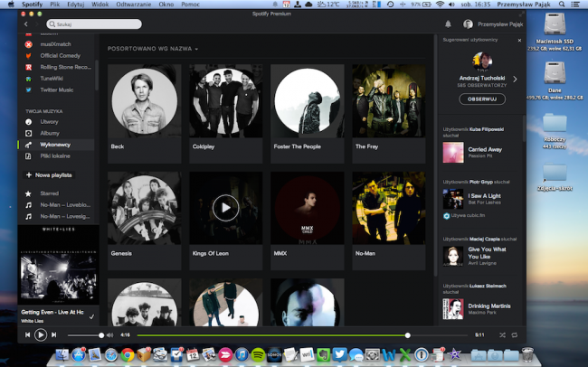The image size is (588, 367).
Task: Open the MMX artist card
Action: [308, 221]
